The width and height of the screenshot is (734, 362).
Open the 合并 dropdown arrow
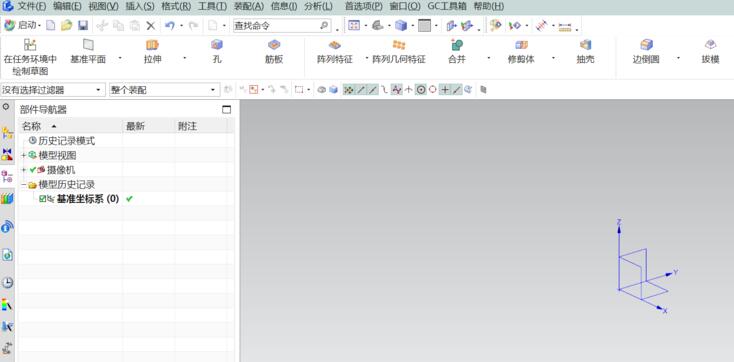[489, 58]
